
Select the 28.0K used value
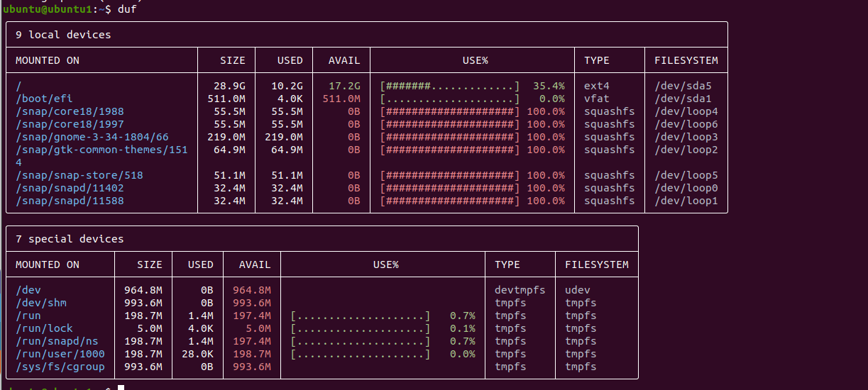tap(197, 354)
